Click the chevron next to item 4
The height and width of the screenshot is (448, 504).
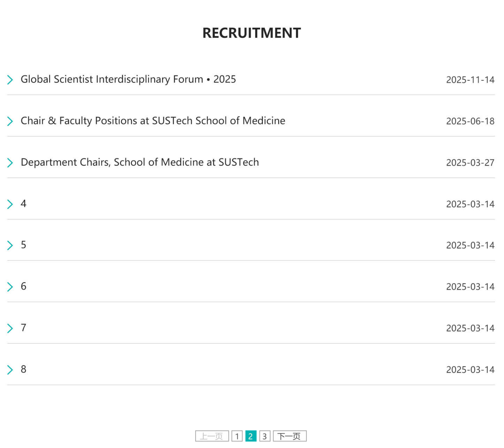point(10,204)
